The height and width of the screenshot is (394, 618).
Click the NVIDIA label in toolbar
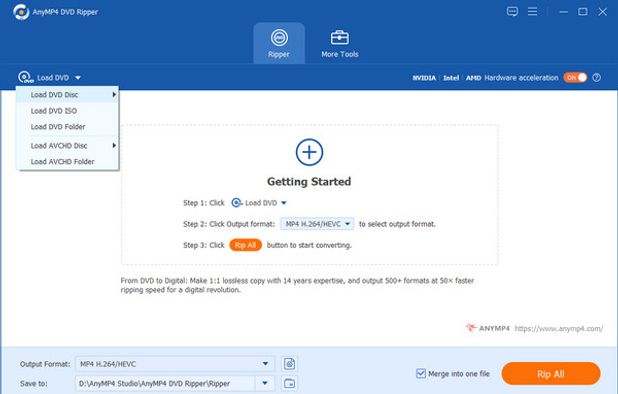[424, 78]
